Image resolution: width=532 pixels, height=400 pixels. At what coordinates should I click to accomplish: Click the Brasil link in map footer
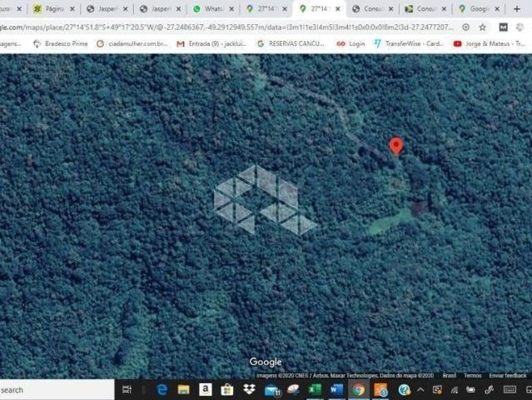pos(449,376)
